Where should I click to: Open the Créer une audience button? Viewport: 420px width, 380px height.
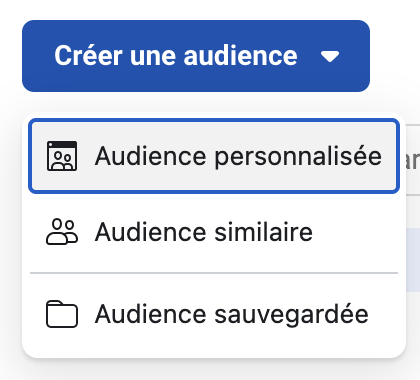click(x=196, y=56)
